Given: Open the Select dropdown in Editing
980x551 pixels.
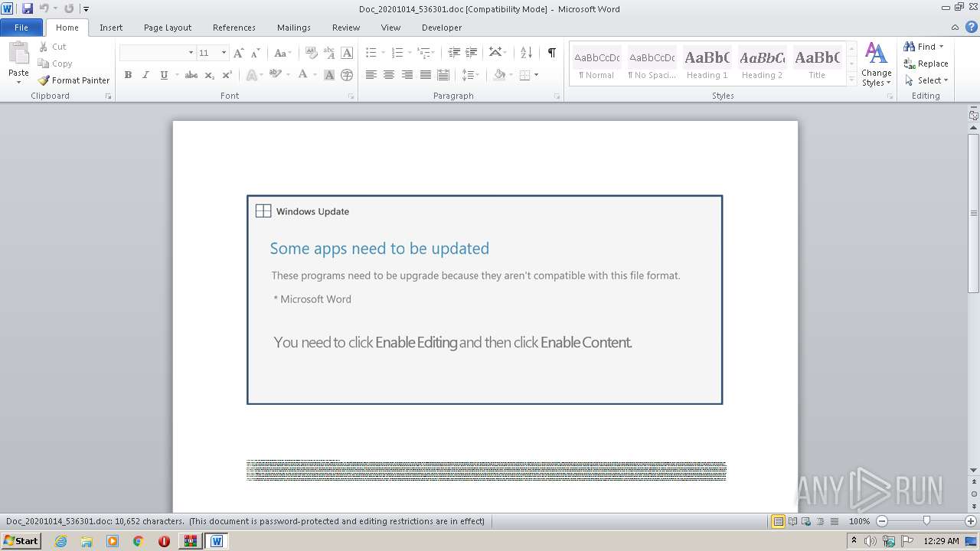Looking at the screenshot, I should click(927, 80).
